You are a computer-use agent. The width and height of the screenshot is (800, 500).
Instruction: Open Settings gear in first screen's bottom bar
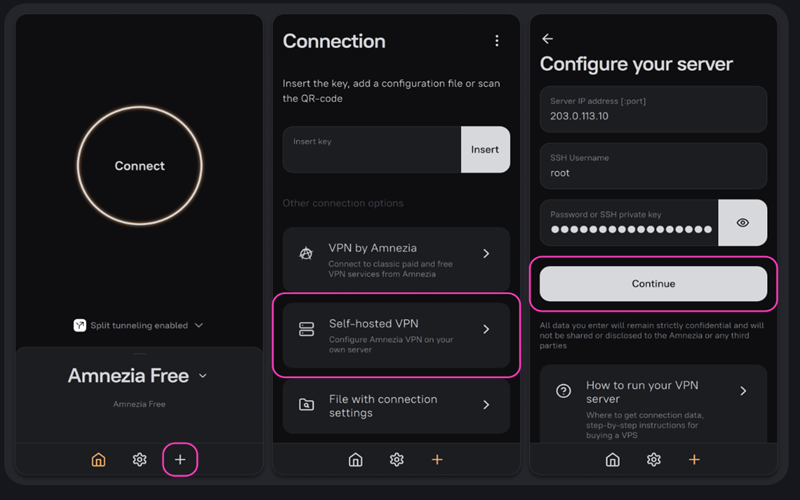click(x=139, y=460)
